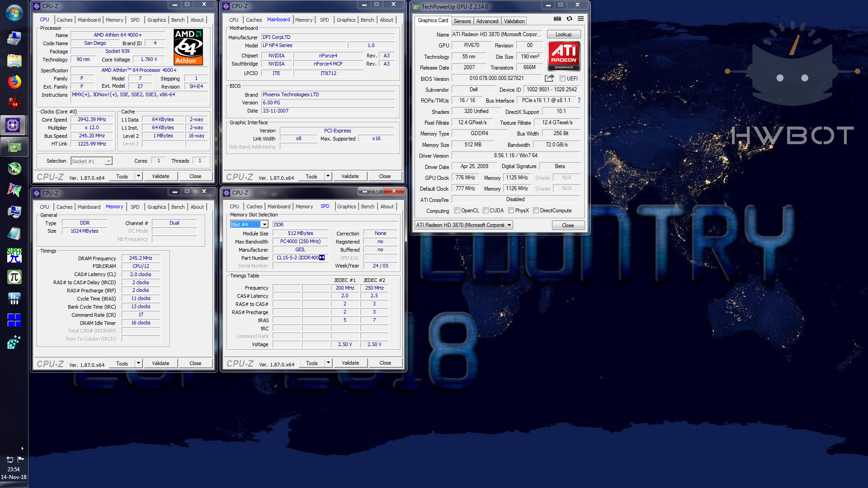Click the GPU-Z Name field ATI Radeon HD 3870

click(497, 34)
